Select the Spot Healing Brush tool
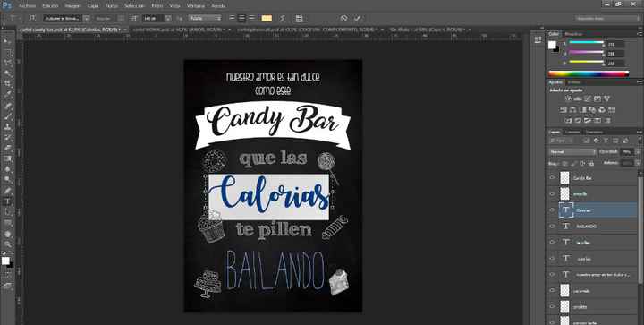 click(8, 106)
